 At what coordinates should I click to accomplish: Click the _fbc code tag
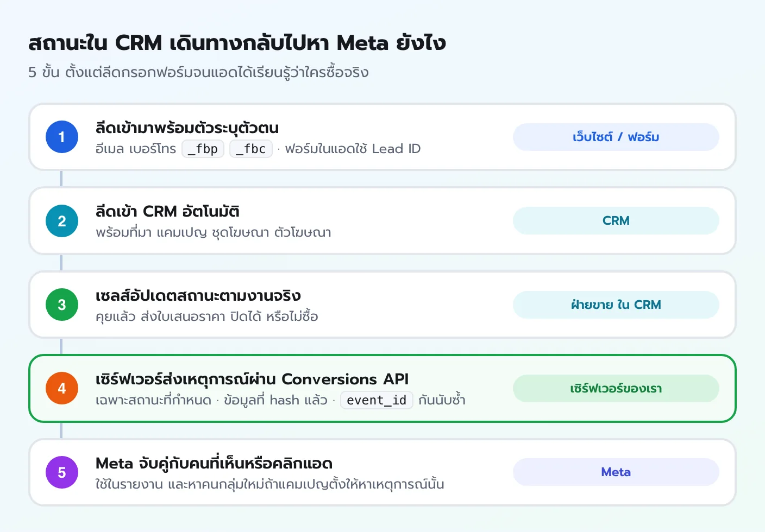pyautogui.click(x=251, y=149)
